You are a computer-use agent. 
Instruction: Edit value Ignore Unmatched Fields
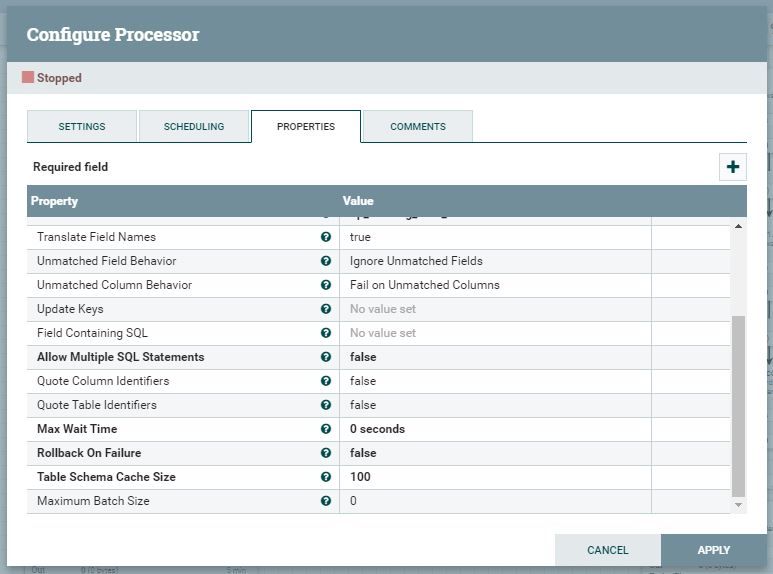tap(495, 261)
